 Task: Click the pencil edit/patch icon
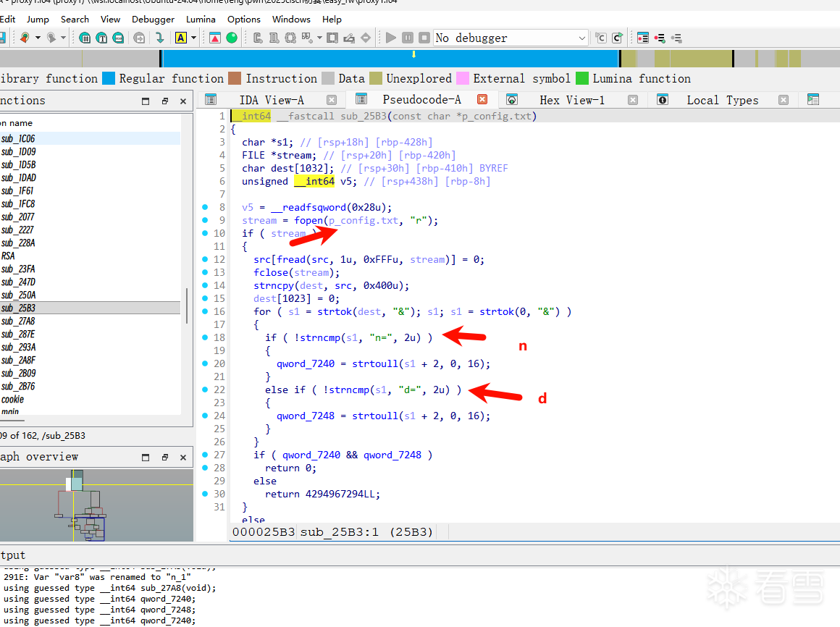pos(349,38)
